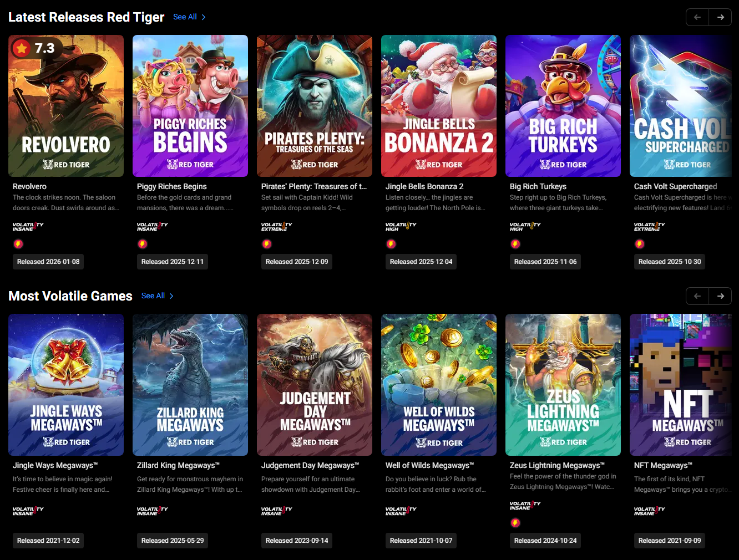The image size is (739, 560).
Task: Click the lightning bolt icon under Piggy Riches Begins
Action: [143, 244]
